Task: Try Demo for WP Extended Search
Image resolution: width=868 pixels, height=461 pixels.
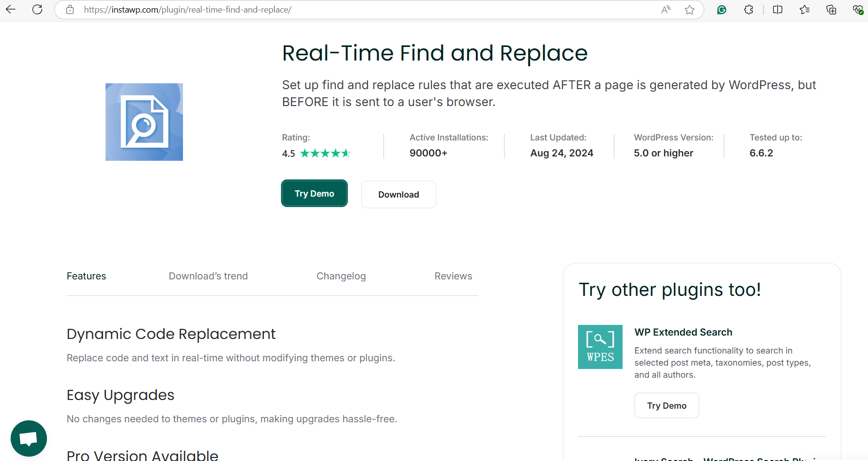Action: [x=667, y=405]
